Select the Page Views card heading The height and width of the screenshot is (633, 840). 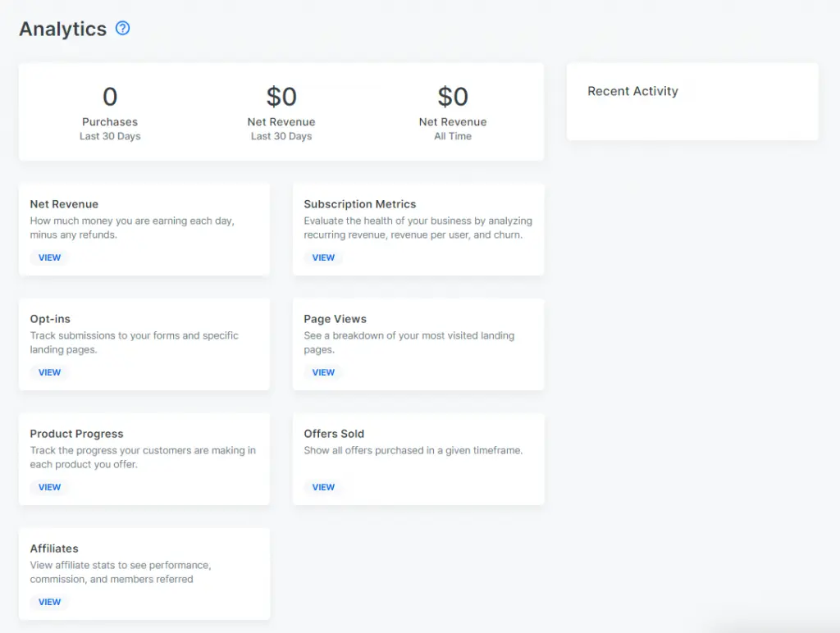tap(335, 319)
